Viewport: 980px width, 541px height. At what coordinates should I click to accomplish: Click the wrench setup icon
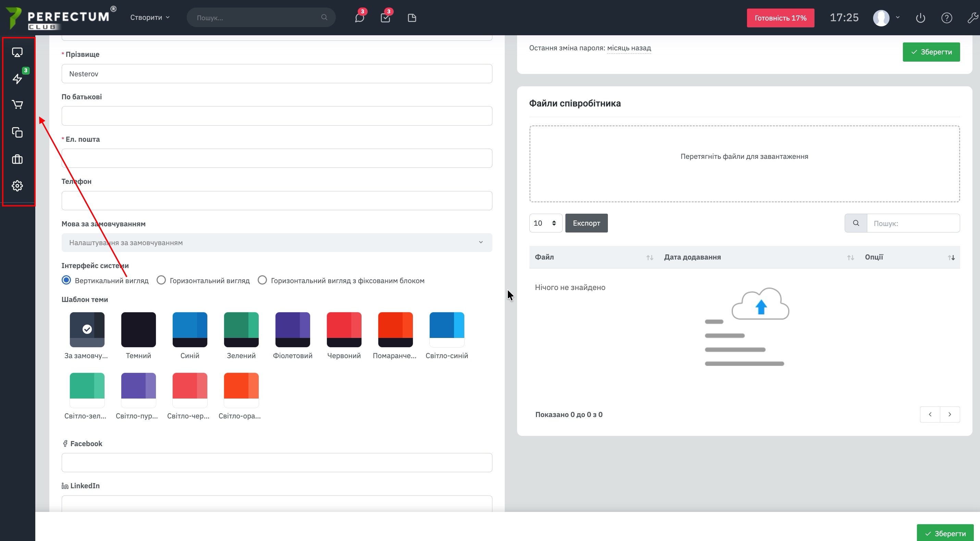[972, 18]
